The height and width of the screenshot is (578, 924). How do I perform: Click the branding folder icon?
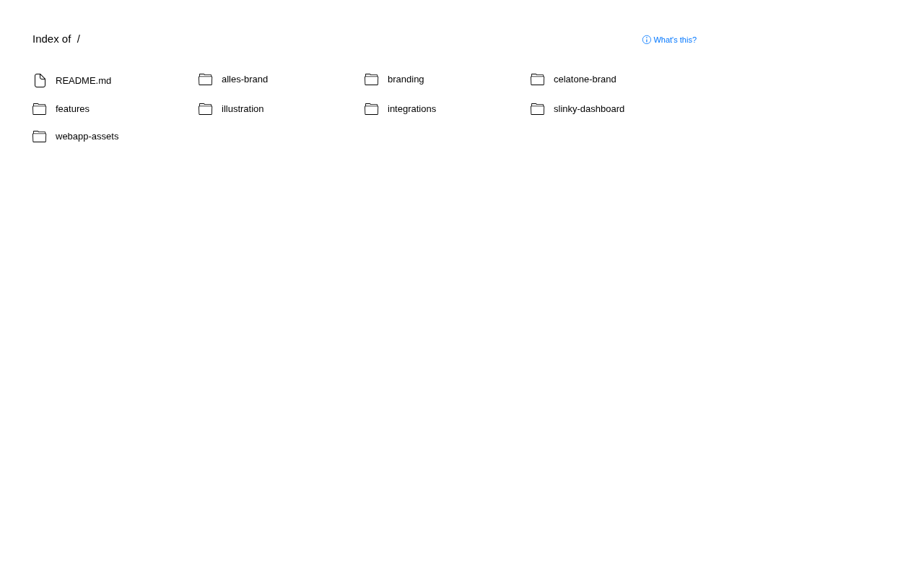point(372,79)
